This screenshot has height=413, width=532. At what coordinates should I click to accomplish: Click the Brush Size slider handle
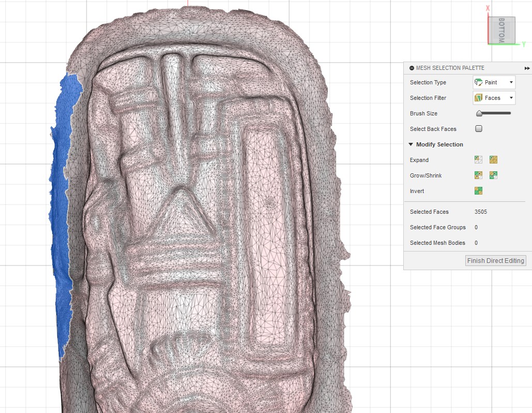(x=479, y=113)
